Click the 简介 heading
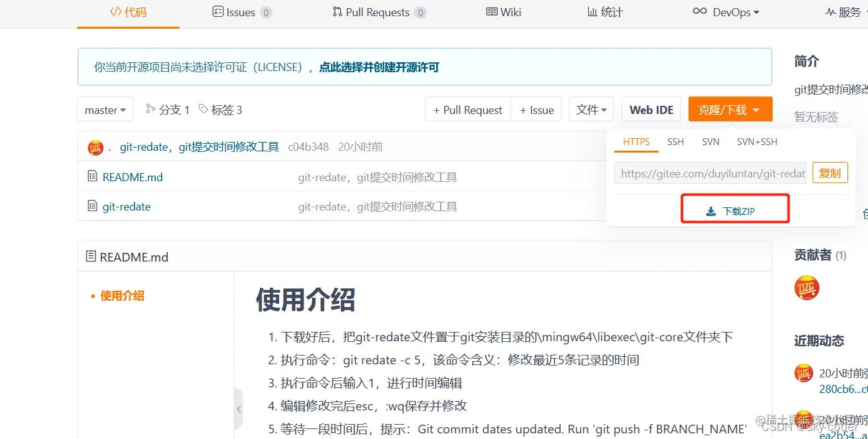Screen dimensions: 868x439 pos(806,61)
